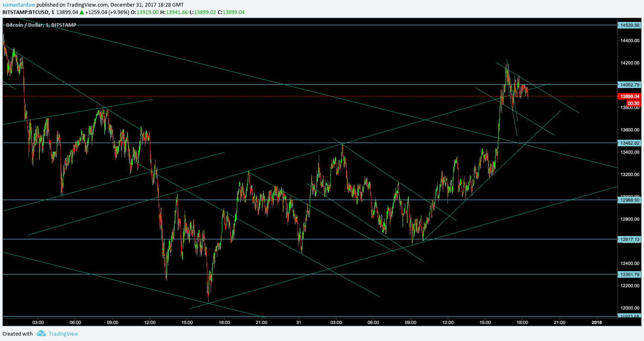Click the 13600.00 price axis tick
The width and height of the screenshot is (644, 341).
click(630, 130)
